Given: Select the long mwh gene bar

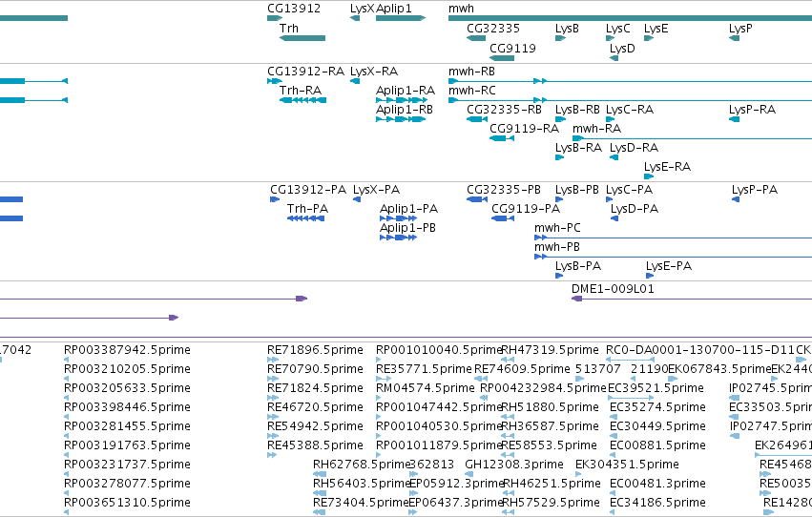Looking at the screenshot, I should pos(631,18).
